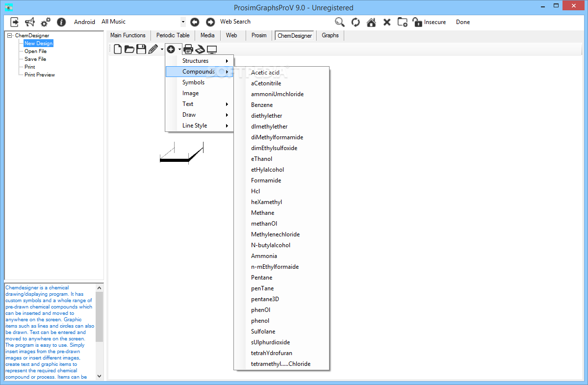The image size is (588, 385).
Task: Create new document in ChemDesigner toolbar
Action: click(118, 49)
